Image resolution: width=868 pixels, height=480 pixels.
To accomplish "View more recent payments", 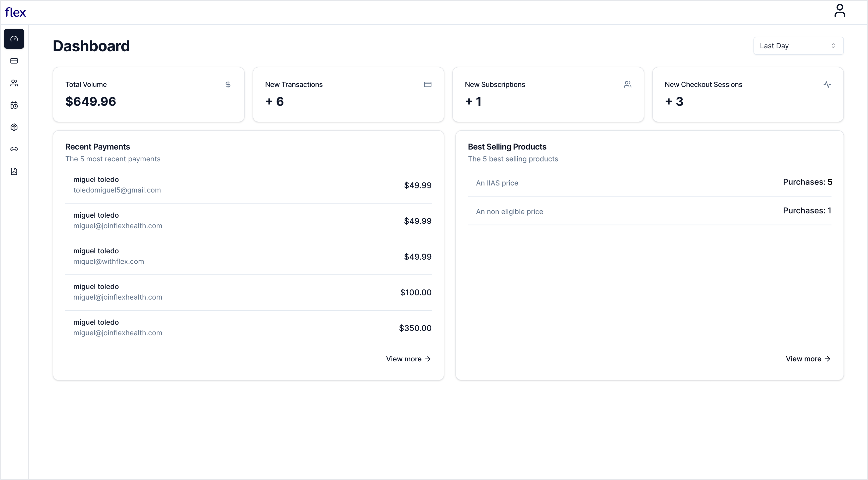I will (408, 359).
